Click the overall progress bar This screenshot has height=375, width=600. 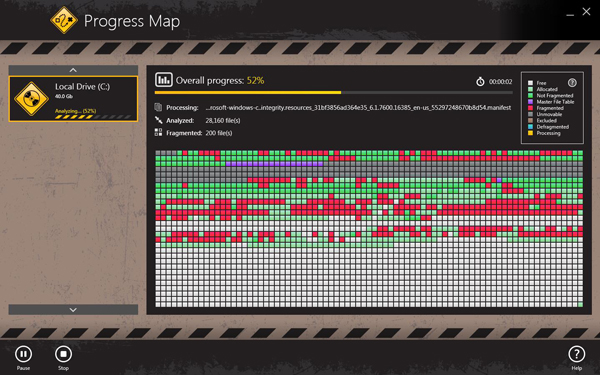[x=333, y=93]
